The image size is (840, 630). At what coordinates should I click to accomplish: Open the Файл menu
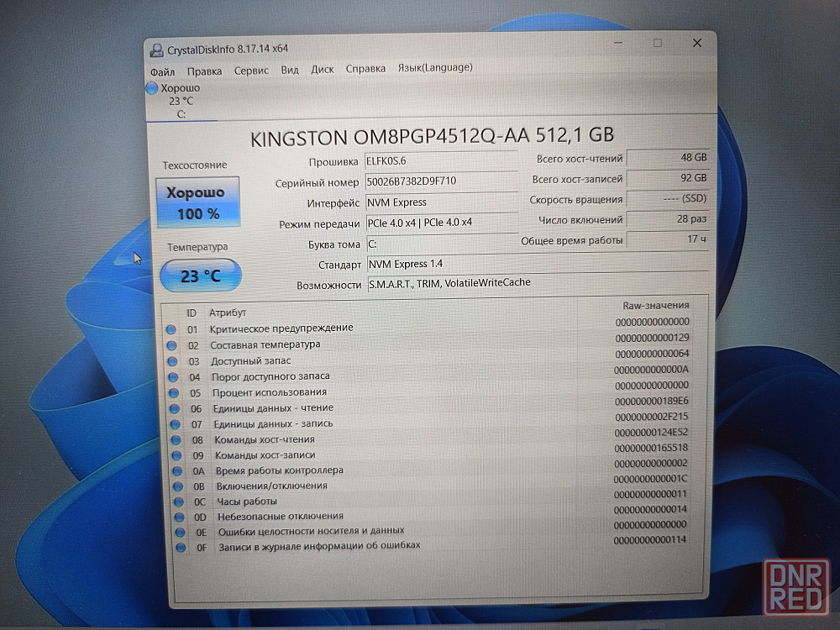point(162,71)
